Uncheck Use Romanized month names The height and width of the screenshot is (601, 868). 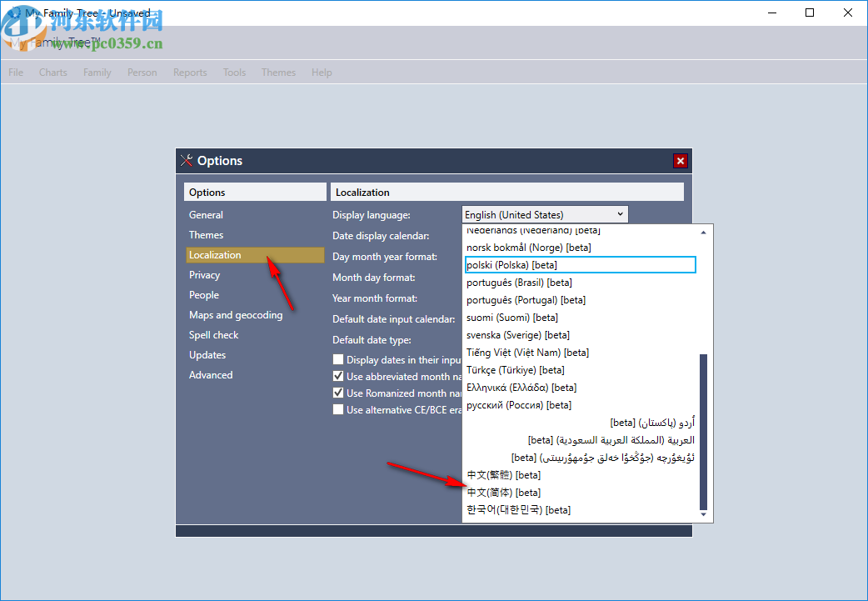tap(338, 393)
